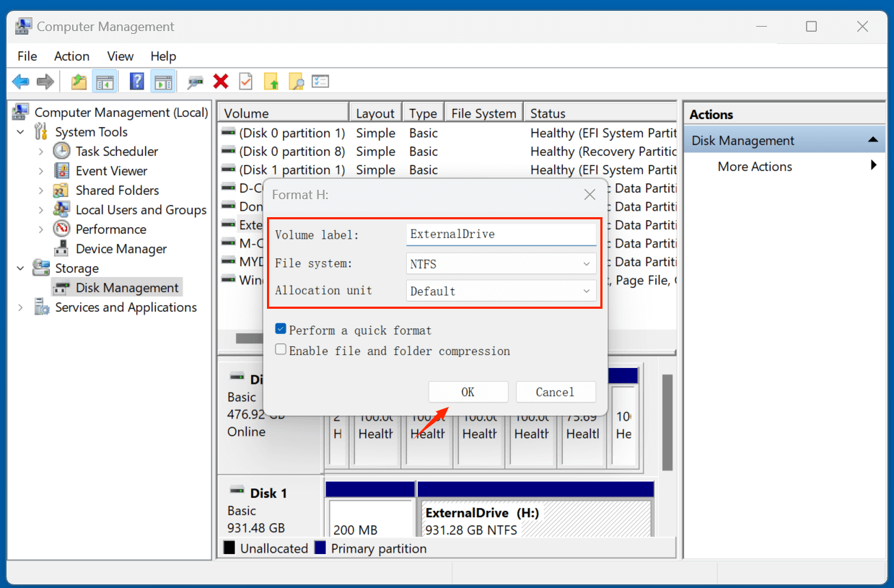Collapse the System Tools tree node

point(19,131)
